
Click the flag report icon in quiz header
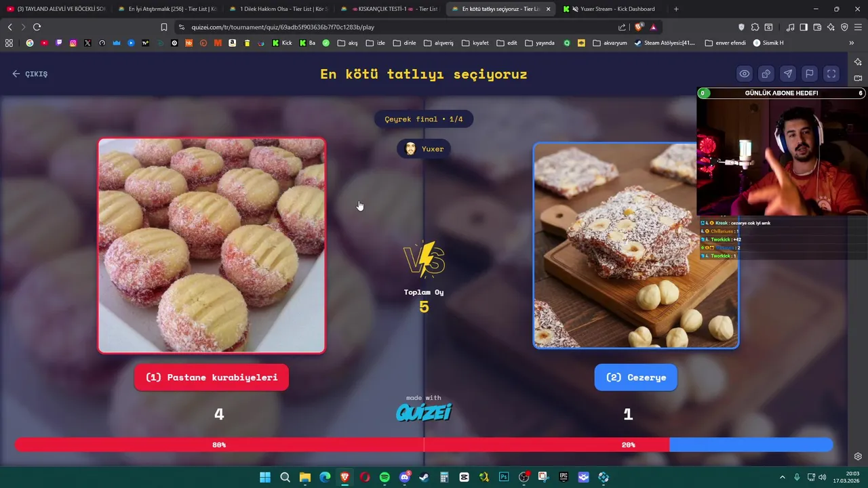(810, 74)
